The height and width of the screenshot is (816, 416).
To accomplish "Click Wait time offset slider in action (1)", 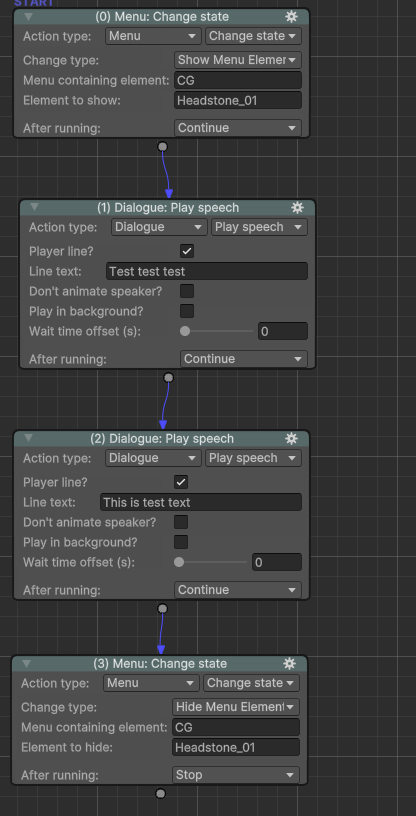I will (x=217, y=331).
